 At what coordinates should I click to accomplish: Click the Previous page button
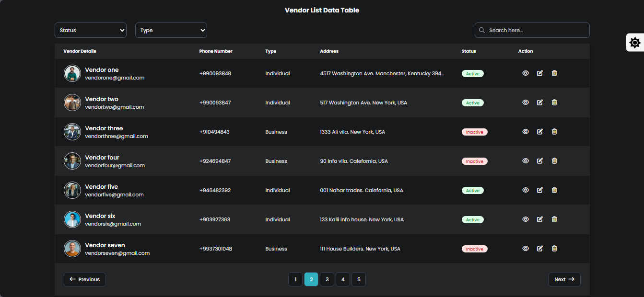coord(85,279)
